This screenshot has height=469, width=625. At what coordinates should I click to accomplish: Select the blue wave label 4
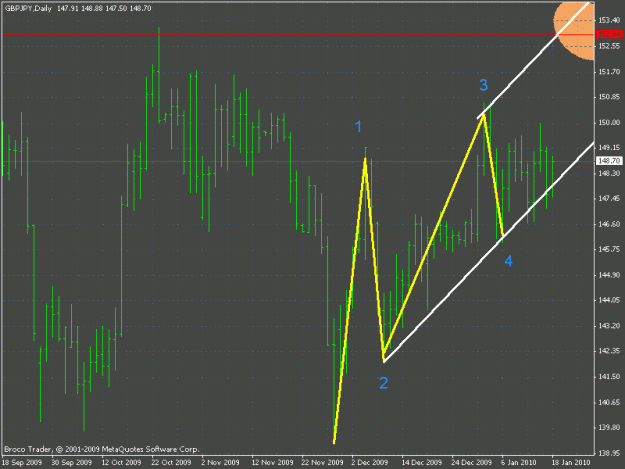(x=508, y=261)
